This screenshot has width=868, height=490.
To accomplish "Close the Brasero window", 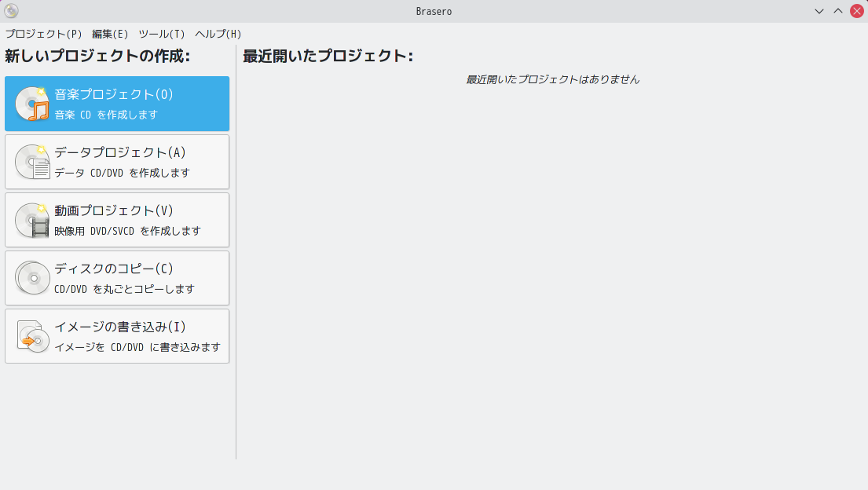I will [857, 11].
